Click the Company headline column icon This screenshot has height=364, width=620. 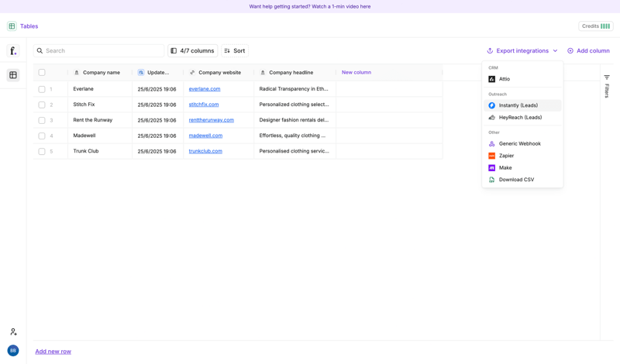click(263, 72)
